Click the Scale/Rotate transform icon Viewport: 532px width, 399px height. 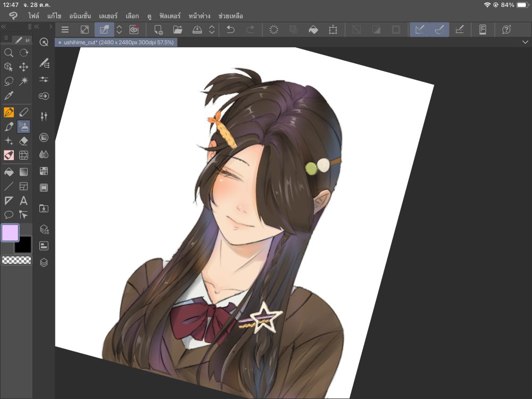(x=333, y=29)
